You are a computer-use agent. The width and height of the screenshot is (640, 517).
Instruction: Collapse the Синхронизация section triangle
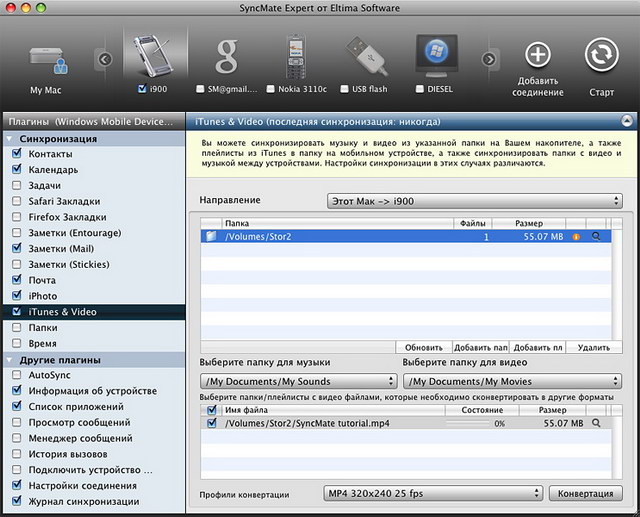(x=9, y=139)
